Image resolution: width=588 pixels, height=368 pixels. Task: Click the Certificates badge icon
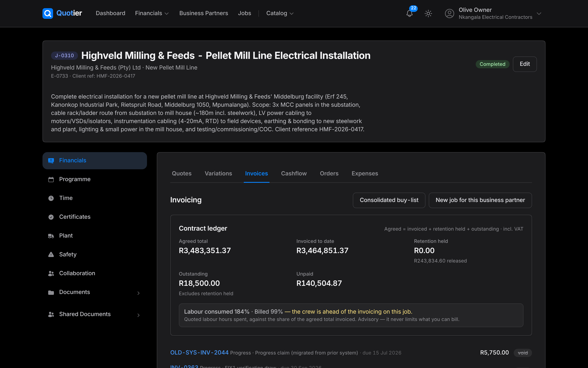[51, 217]
